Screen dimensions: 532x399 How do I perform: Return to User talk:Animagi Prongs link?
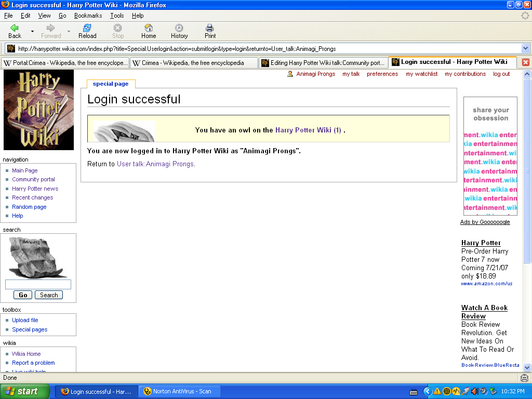(x=155, y=164)
